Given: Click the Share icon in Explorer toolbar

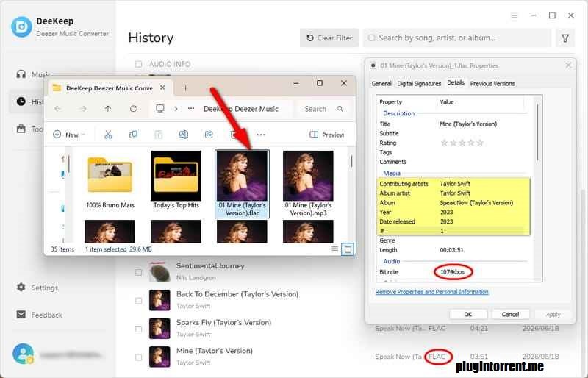Looking at the screenshot, I should click(x=209, y=135).
